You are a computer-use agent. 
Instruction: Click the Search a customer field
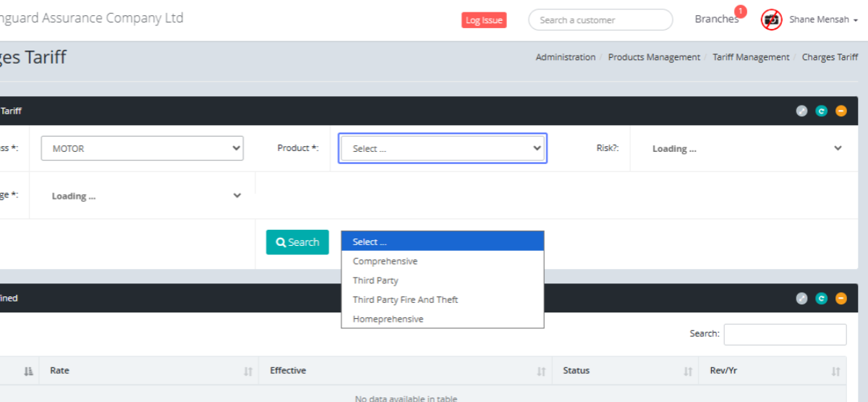point(600,20)
